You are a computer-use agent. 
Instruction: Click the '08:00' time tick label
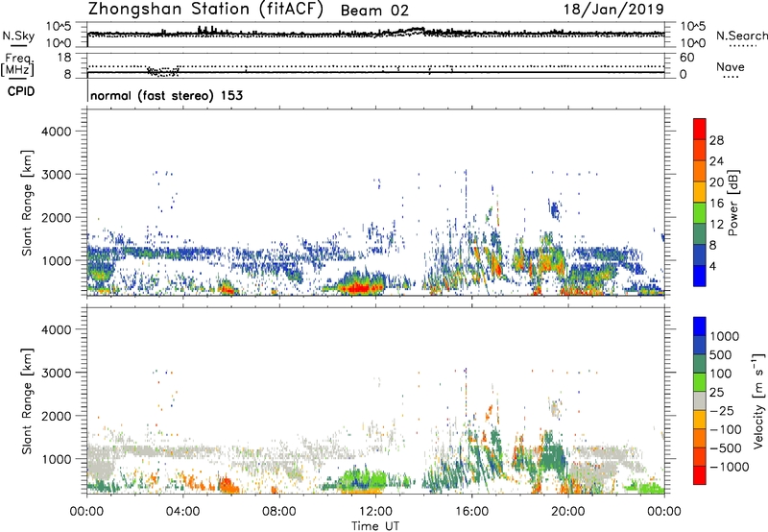point(278,512)
